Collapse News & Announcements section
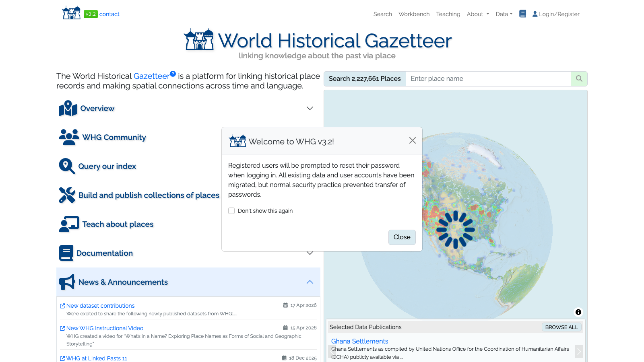Image resolution: width=644 pixels, height=362 pixels. tap(310, 282)
